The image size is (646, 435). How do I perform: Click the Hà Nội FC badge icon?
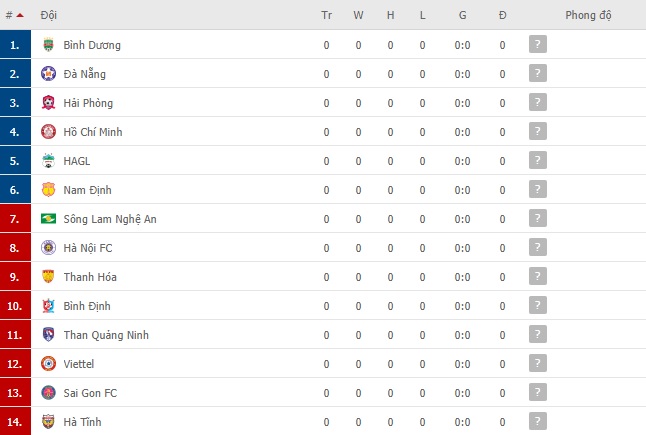[48, 248]
